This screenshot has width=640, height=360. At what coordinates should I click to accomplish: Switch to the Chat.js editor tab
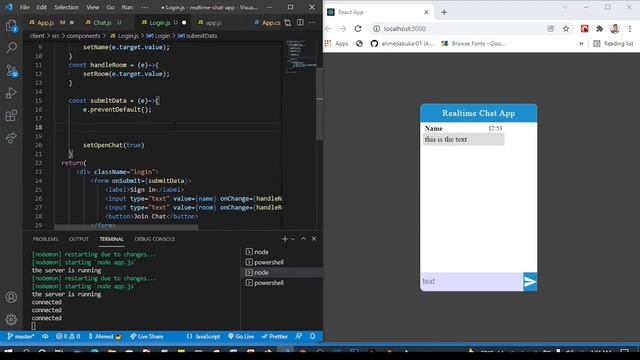(x=102, y=22)
